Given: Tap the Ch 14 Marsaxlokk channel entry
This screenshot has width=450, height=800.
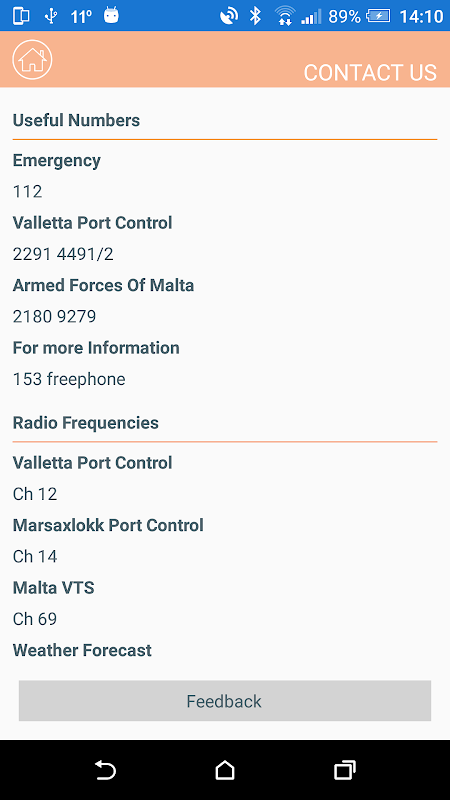Looking at the screenshot, I should [x=35, y=556].
